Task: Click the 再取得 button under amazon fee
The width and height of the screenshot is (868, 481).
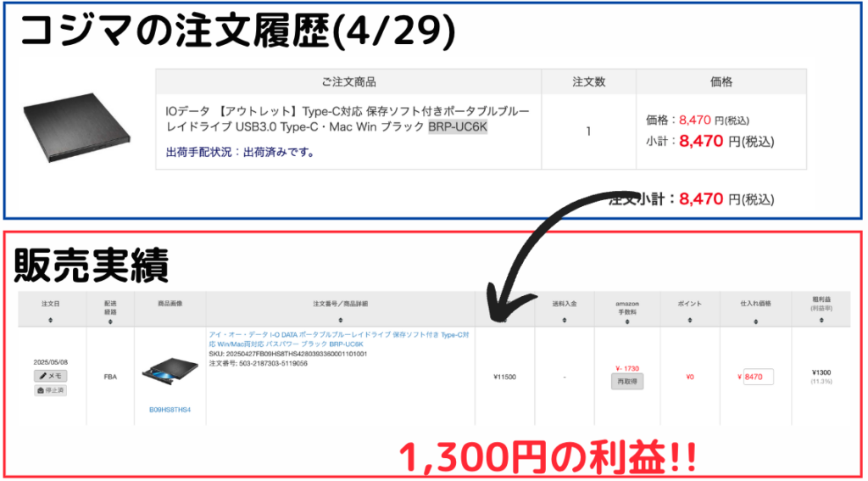Action: 627,381
